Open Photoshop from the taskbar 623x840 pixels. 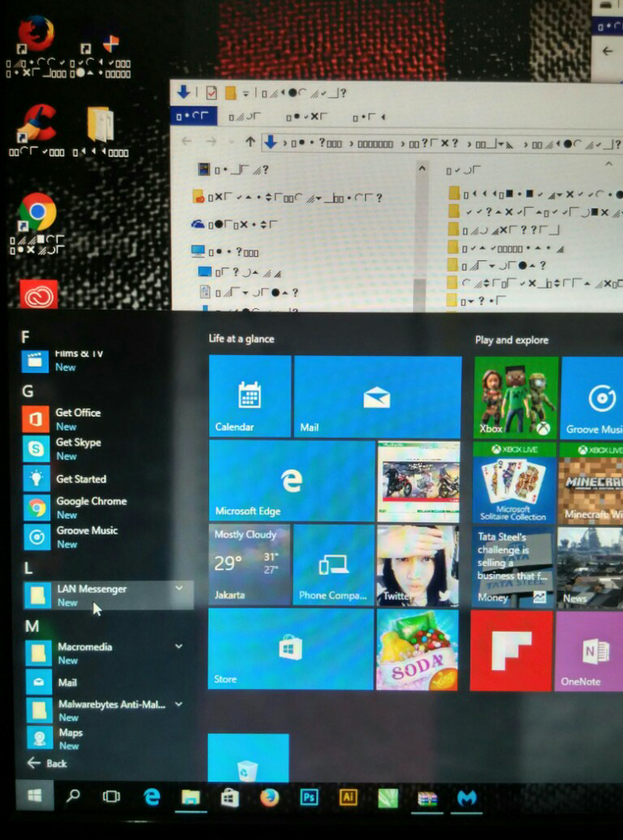(x=309, y=797)
